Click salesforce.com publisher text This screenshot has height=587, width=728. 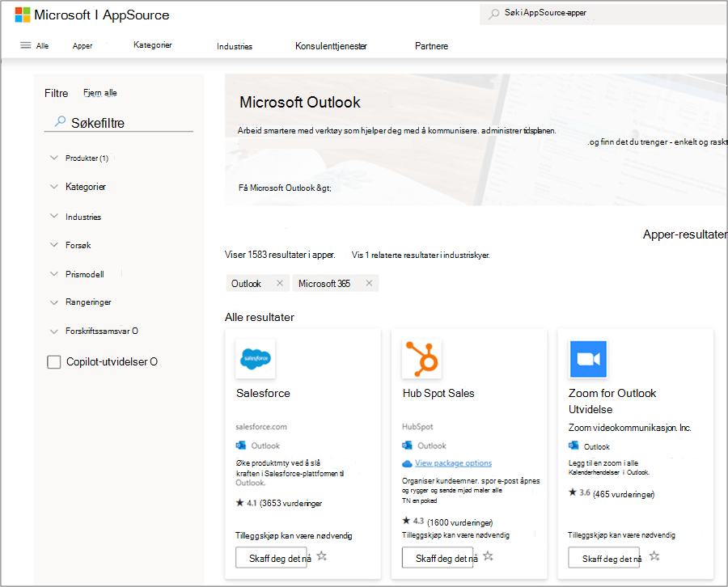point(261,426)
